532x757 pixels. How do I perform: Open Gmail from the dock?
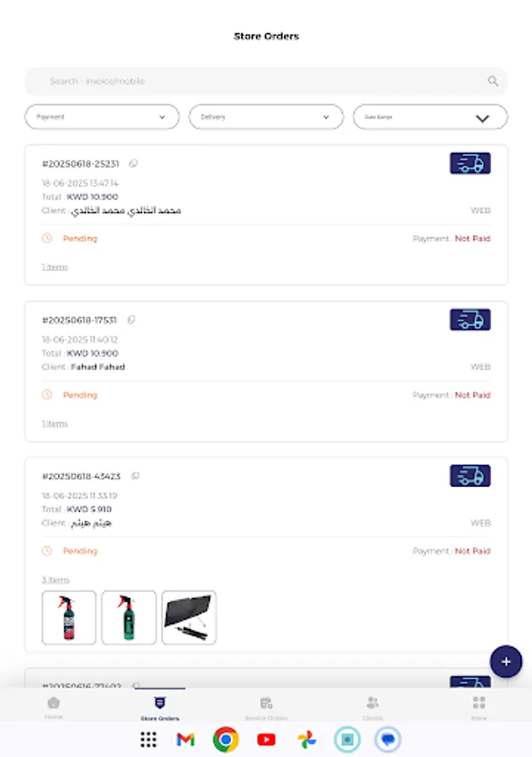pyautogui.click(x=185, y=739)
